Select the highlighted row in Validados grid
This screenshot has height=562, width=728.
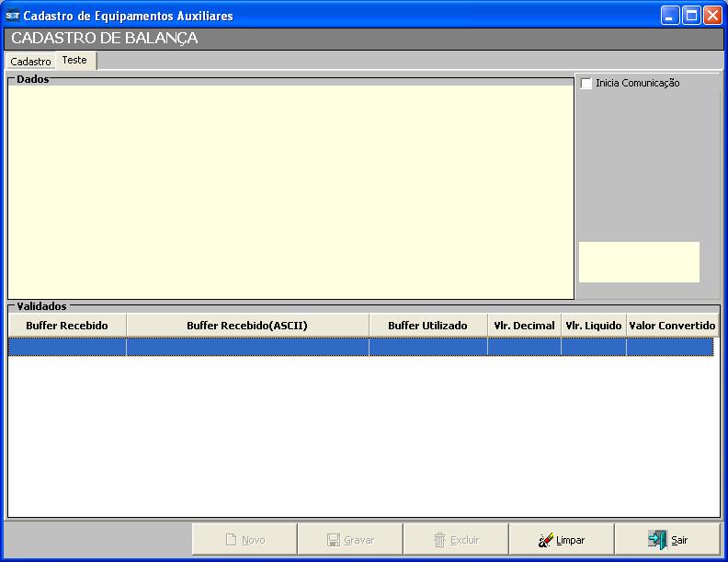(x=360, y=347)
